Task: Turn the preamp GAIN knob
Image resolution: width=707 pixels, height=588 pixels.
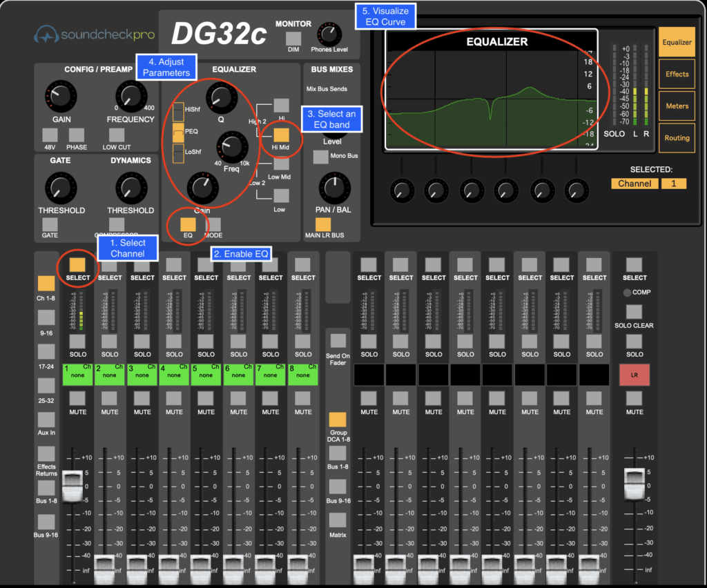Action: (x=61, y=97)
